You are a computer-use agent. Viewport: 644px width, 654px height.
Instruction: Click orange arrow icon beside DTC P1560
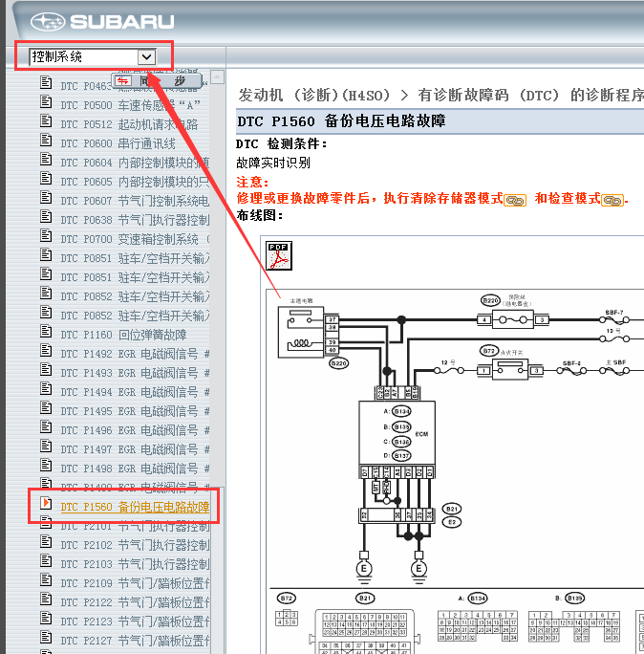point(46,504)
